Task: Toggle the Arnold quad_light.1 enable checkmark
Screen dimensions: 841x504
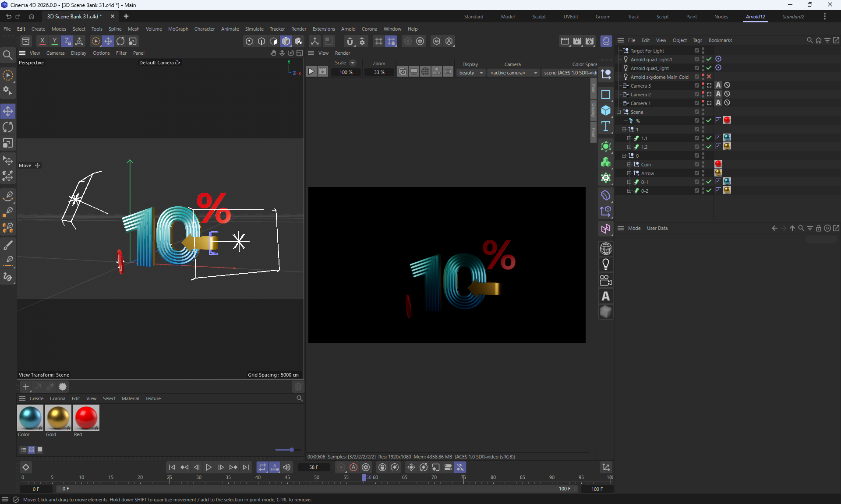Action: tap(709, 59)
